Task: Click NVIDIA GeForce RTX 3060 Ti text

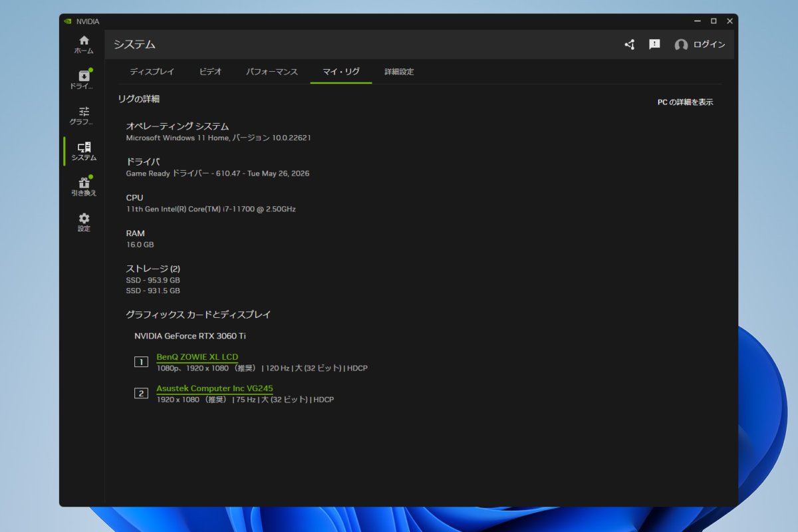Action: (x=190, y=336)
